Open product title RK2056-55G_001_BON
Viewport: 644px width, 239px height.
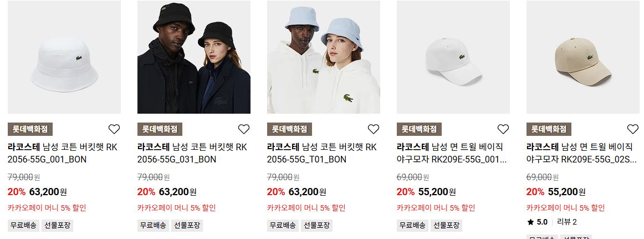point(63,153)
